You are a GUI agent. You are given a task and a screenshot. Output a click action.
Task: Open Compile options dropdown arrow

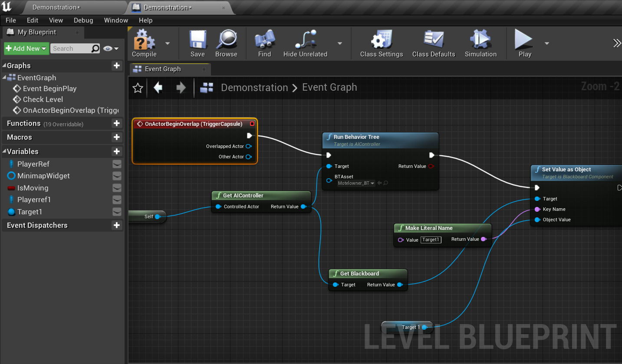point(168,43)
